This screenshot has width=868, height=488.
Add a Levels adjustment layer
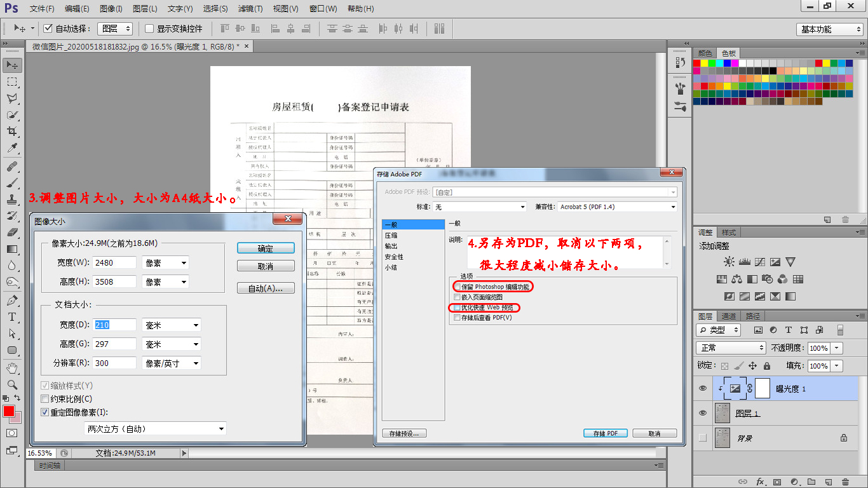tap(745, 262)
